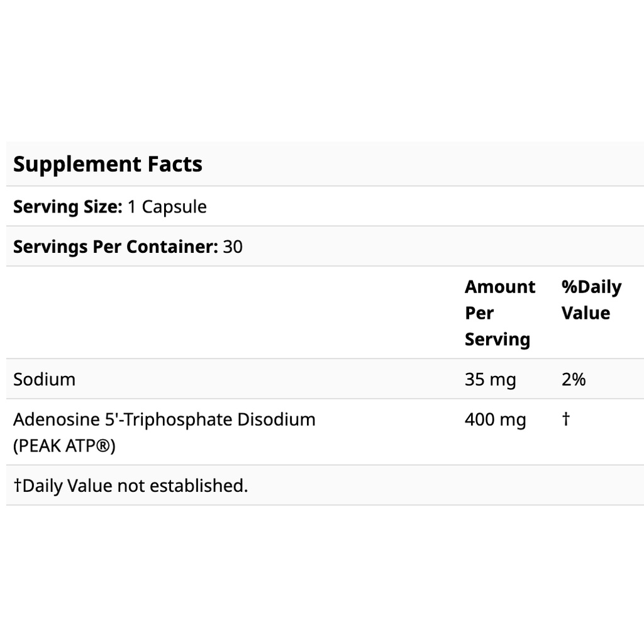
Task: Click the 400 mg amount value
Action: point(495,419)
